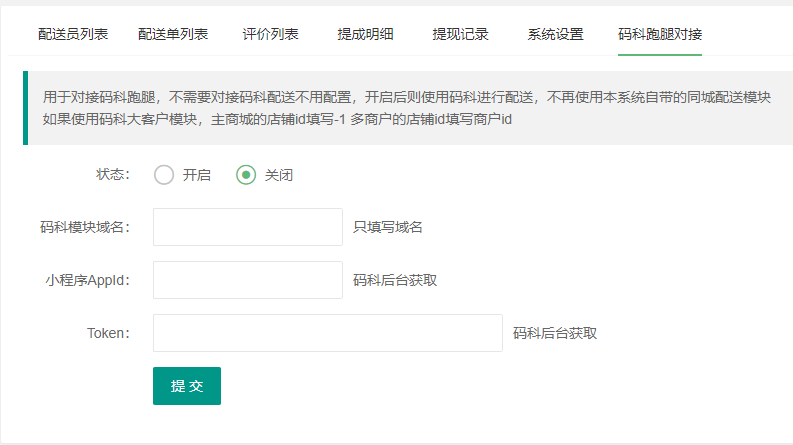This screenshot has width=793, height=445.
Task: Click 码科后台获取 hint beside Token field
Action: pyautogui.click(x=555, y=333)
